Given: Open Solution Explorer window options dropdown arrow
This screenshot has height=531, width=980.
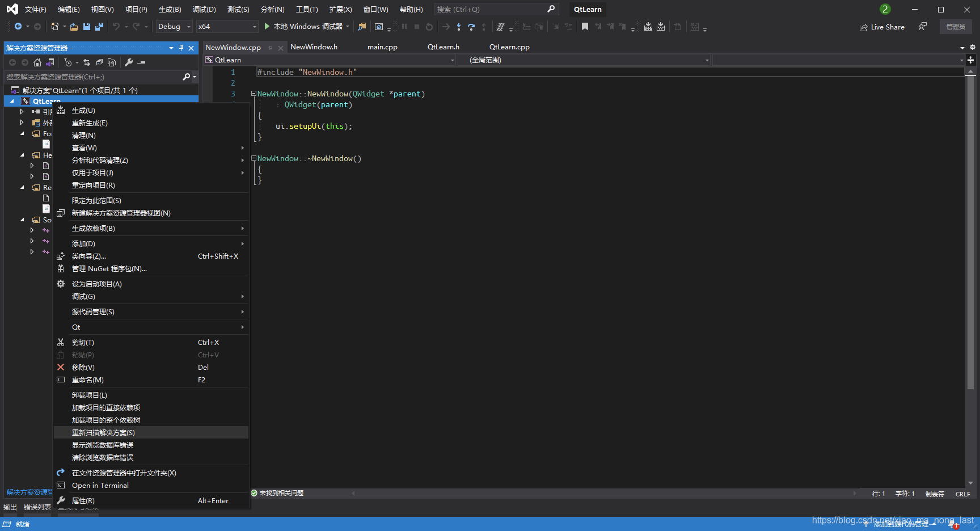Looking at the screenshot, I should pyautogui.click(x=171, y=48).
